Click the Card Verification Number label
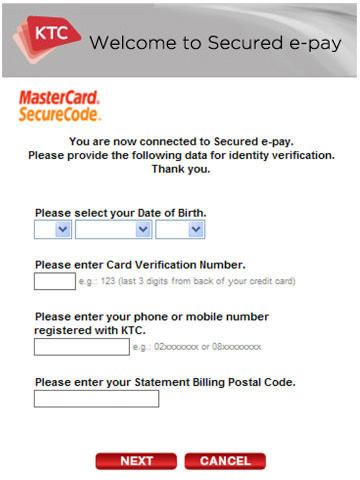360x480 pixels. point(140,265)
